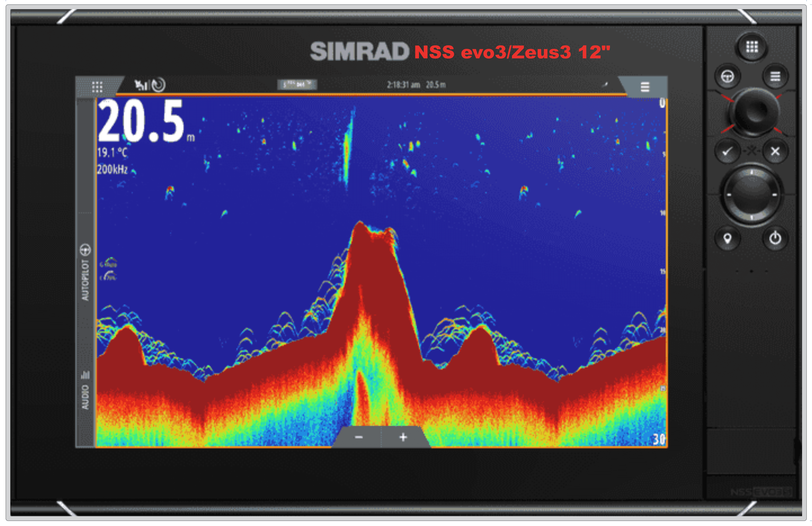Open the AUTOPILOT sidebar tab
Viewport: 812px width, 526px height.
pos(85,280)
